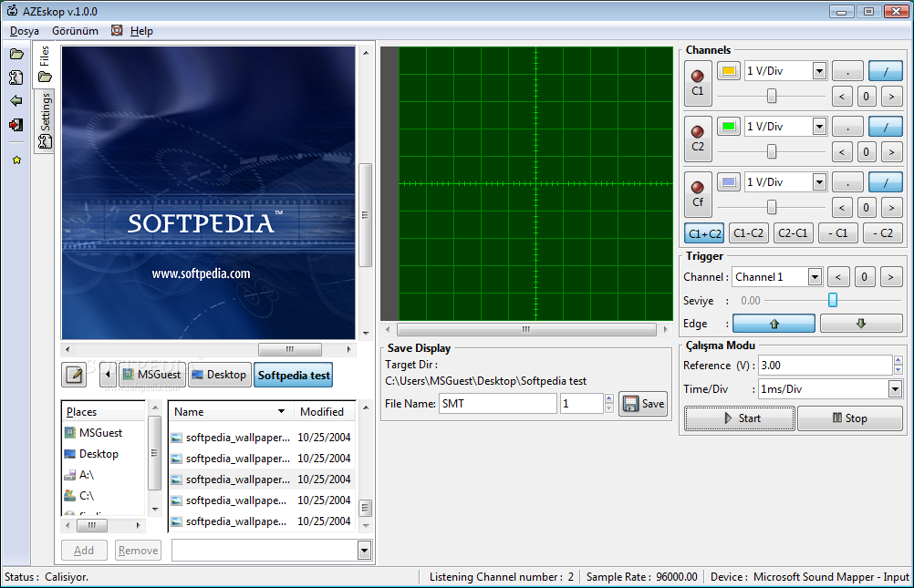
Task: Start acquisition with Start button
Action: [x=740, y=418]
